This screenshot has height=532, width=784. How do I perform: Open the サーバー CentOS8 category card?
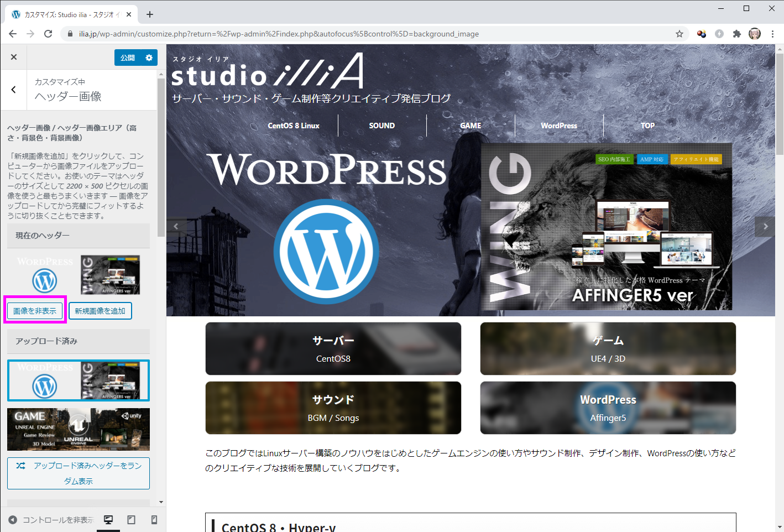333,349
